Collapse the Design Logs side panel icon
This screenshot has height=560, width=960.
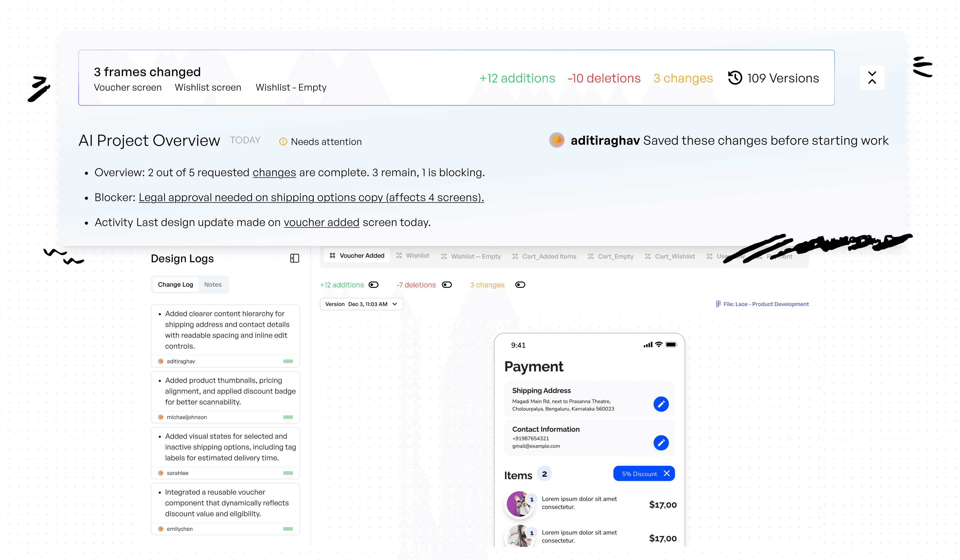295,258
